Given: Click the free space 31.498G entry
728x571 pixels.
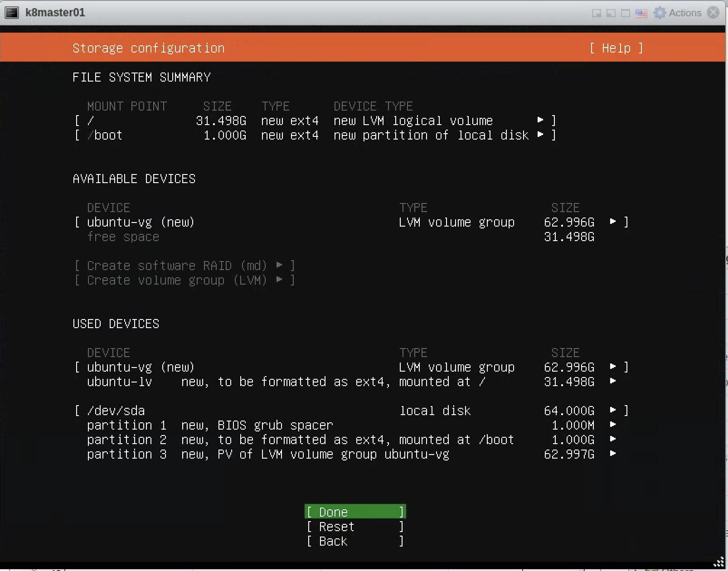Looking at the screenshot, I should tap(340, 237).
